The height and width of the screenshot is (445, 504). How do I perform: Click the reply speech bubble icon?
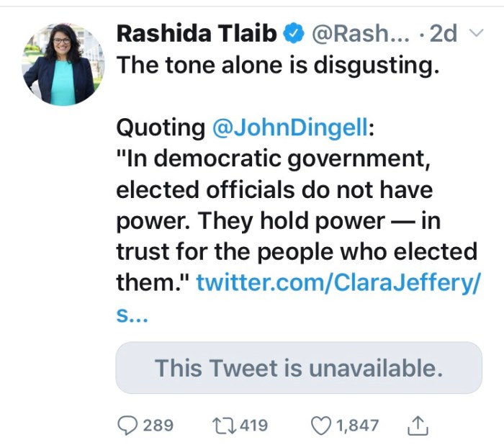click(127, 425)
